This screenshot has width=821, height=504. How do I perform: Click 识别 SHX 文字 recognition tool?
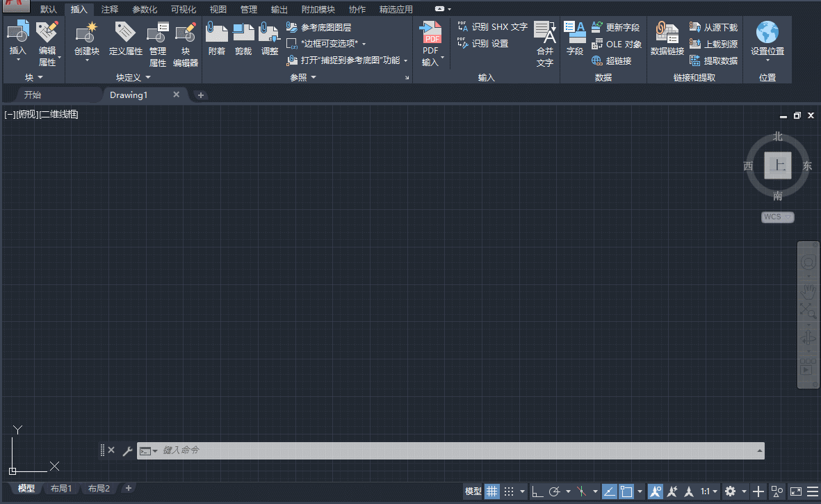click(x=494, y=26)
